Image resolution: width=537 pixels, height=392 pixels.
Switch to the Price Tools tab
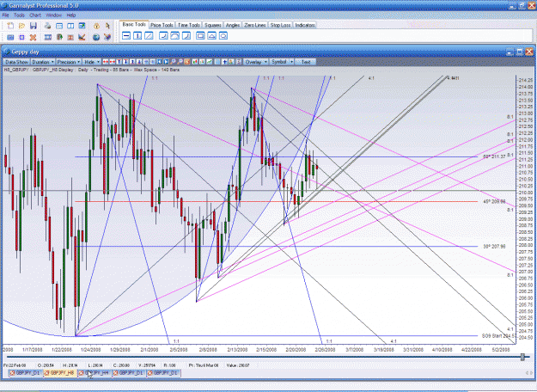click(162, 25)
